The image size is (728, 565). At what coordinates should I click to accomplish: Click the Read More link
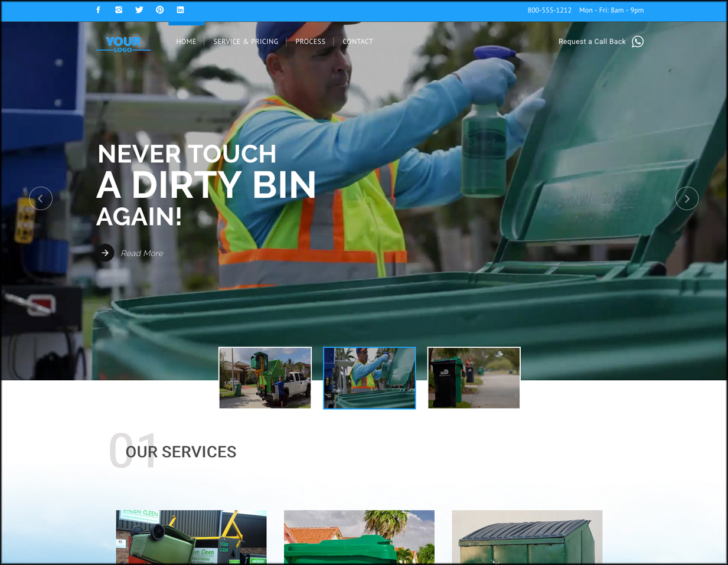[142, 253]
